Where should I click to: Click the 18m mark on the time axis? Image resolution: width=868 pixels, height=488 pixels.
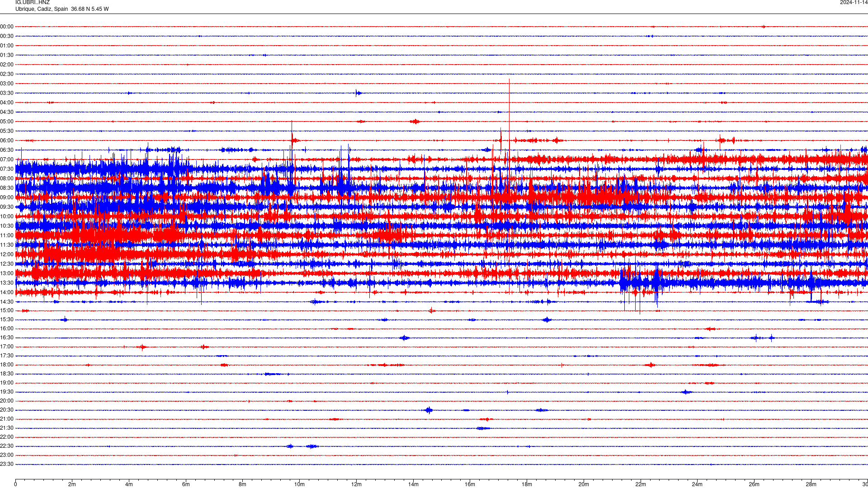click(x=527, y=484)
